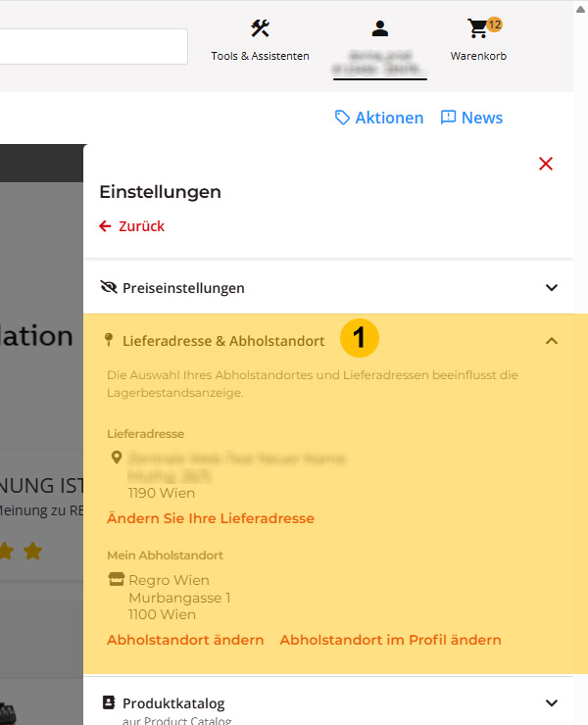Image resolution: width=588 pixels, height=725 pixels.
Task: Open Tools & Assistenten wrench icon
Action: pos(260,28)
